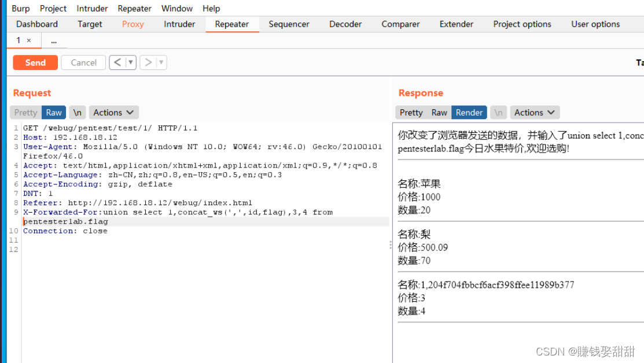The width and height of the screenshot is (644, 363).
Task: Switch to the Comparer tab
Action: (400, 24)
